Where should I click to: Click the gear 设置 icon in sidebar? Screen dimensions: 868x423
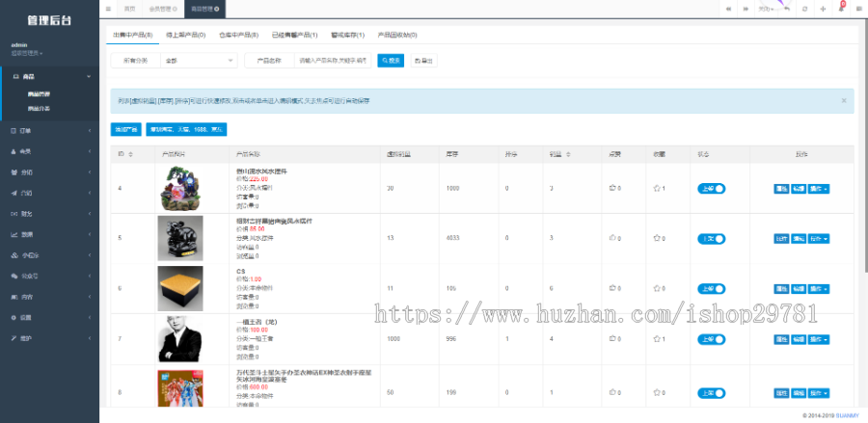pyautogui.click(x=14, y=317)
